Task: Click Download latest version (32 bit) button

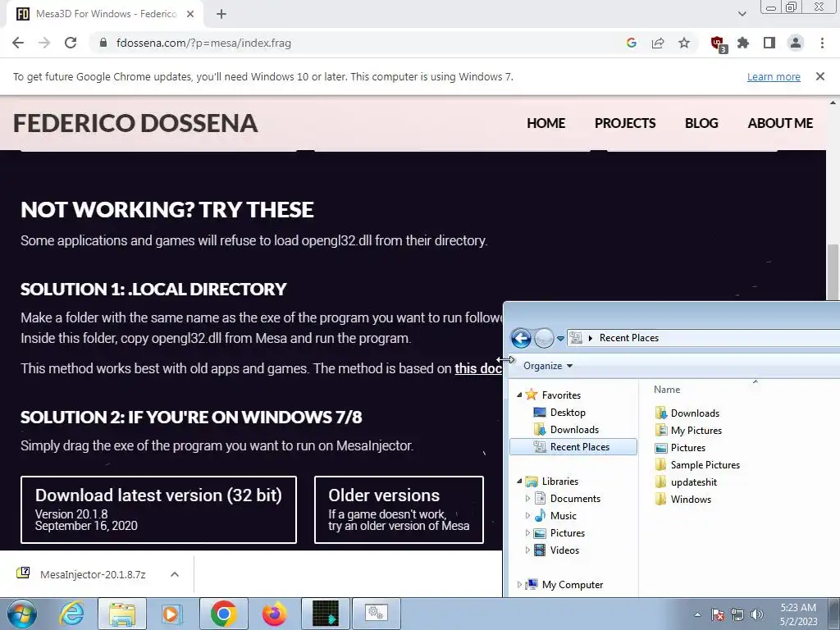Action: pos(158,509)
